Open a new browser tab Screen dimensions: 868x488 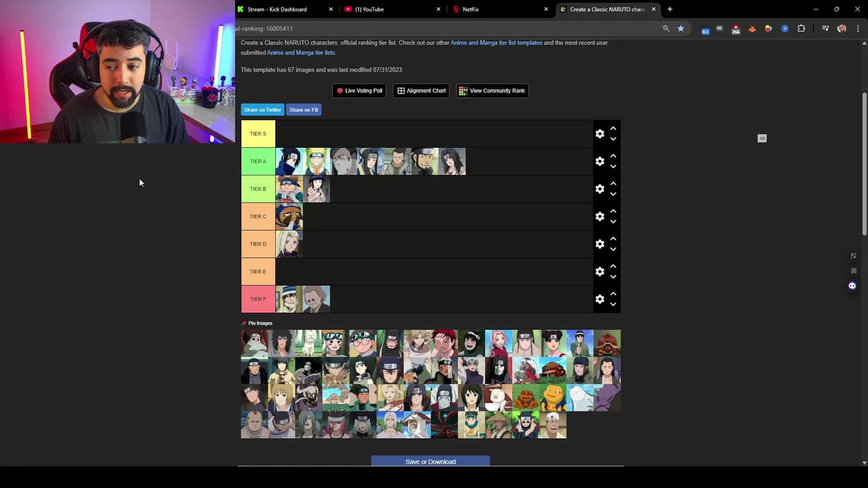pyautogui.click(x=670, y=9)
